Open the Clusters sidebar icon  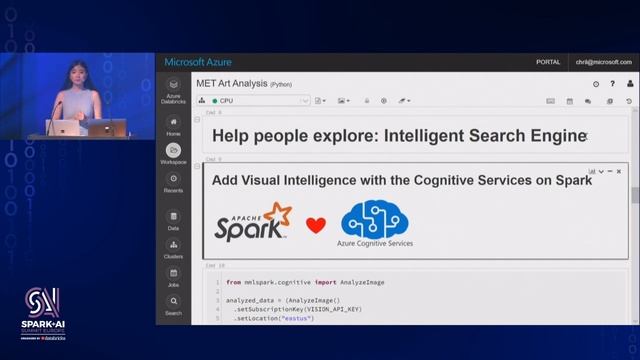pyautogui.click(x=173, y=245)
